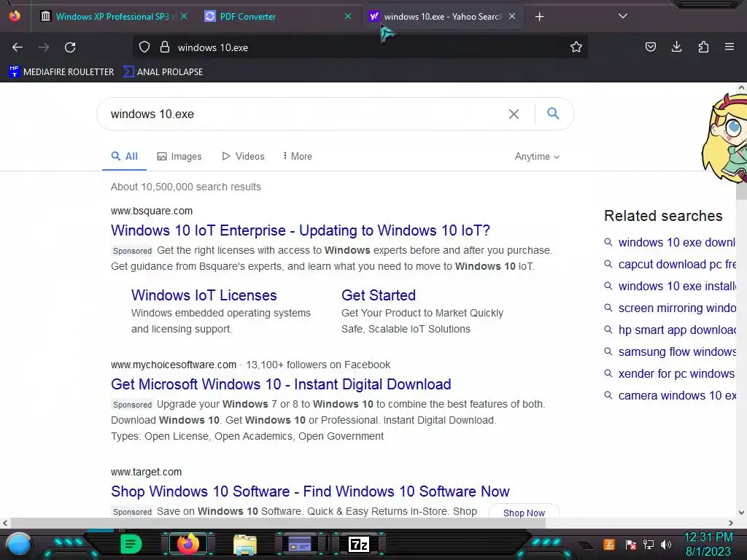The height and width of the screenshot is (560, 747).
Task: Open Get Microsoft Windows 10 Instant Download
Action: click(281, 384)
